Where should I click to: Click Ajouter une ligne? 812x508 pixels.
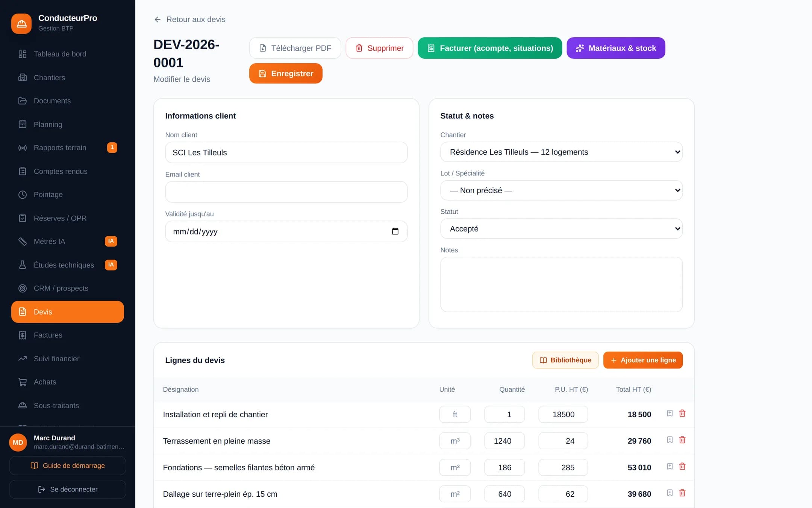pyautogui.click(x=643, y=360)
